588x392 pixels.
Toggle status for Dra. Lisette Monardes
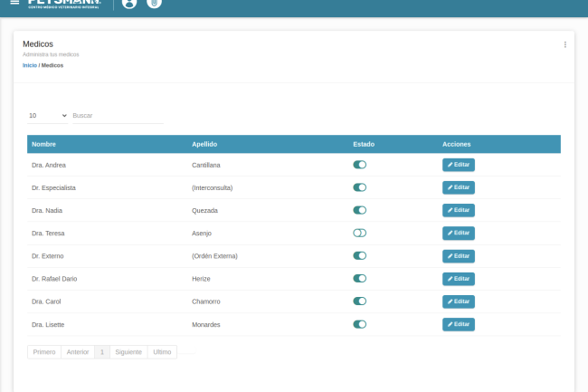click(359, 324)
